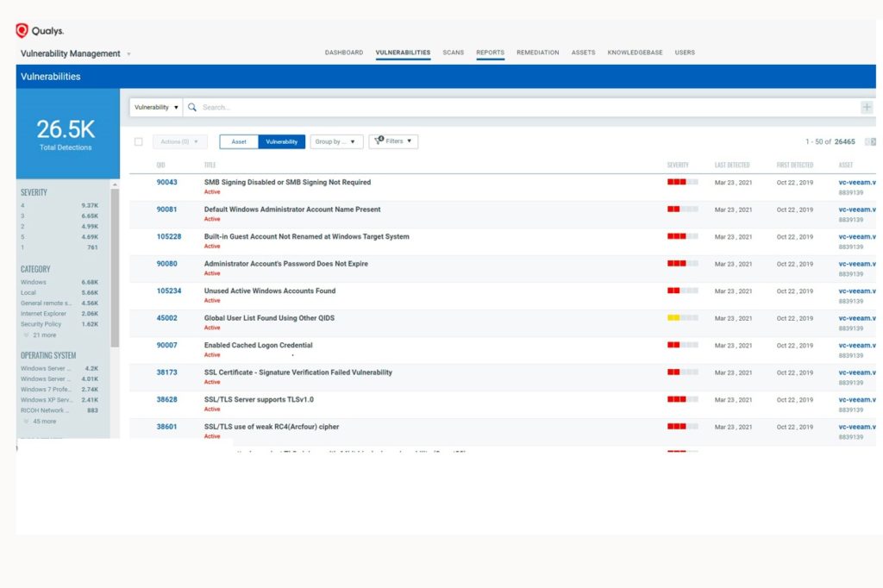Open the Vulnerabilities tab
Image resolution: width=883 pixels, height=588 pixels.
coord(404,53)
